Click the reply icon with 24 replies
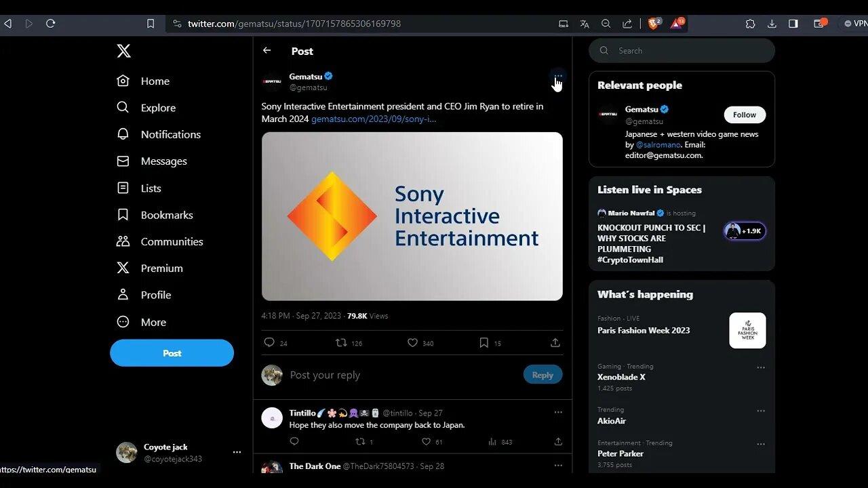 click(269, 342)
